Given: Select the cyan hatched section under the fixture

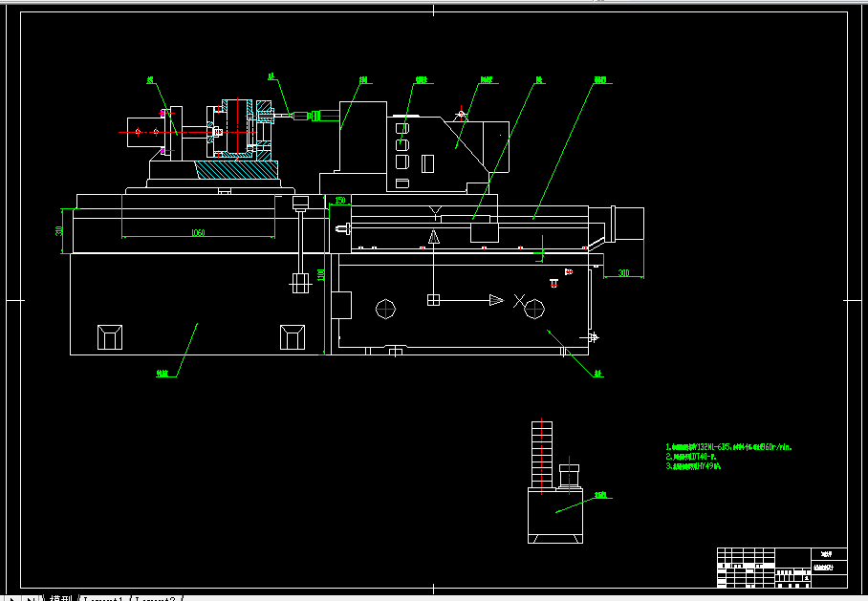Looking at the screenshot, I should click(x=236, y=169).
